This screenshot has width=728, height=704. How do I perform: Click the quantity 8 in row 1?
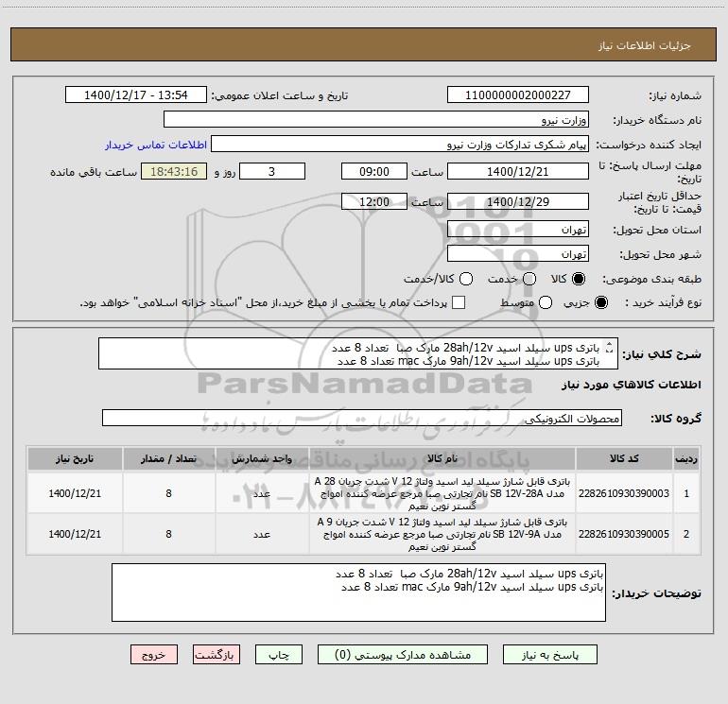click(168, 493)
